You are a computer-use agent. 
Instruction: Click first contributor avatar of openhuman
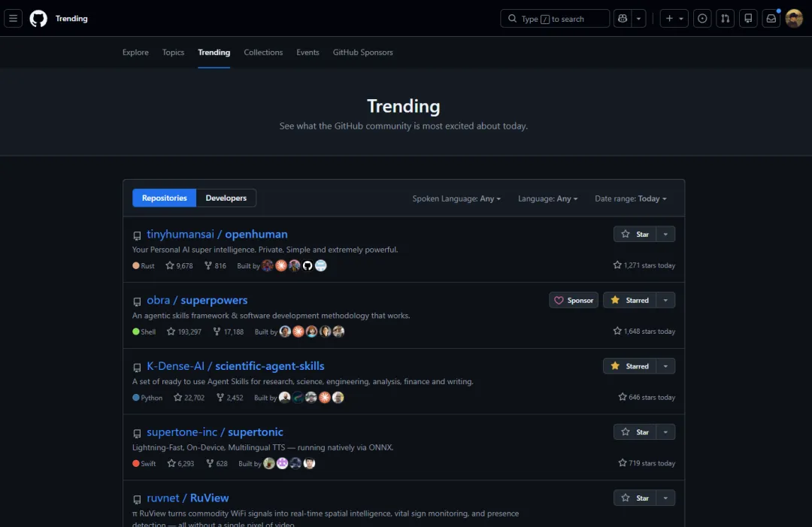(267, 265)
